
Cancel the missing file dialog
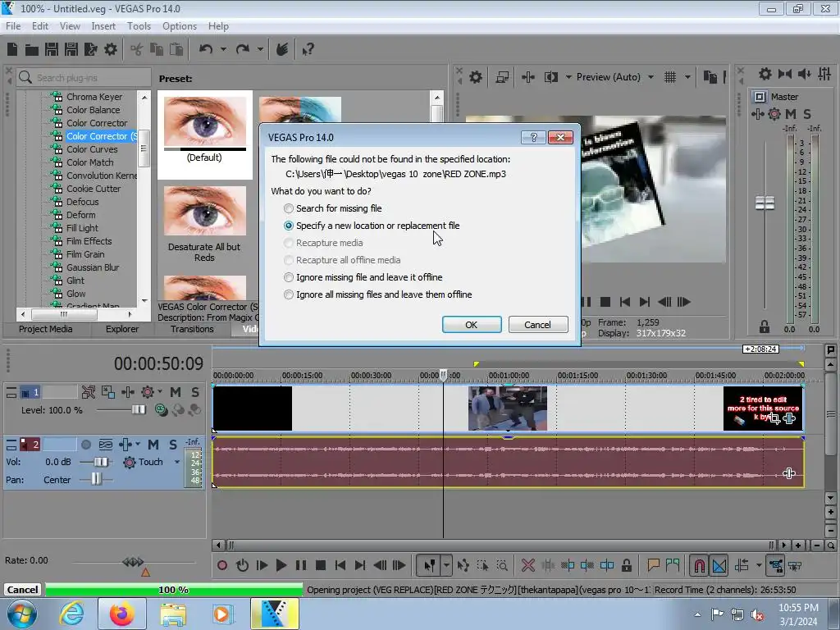[537, 325]
